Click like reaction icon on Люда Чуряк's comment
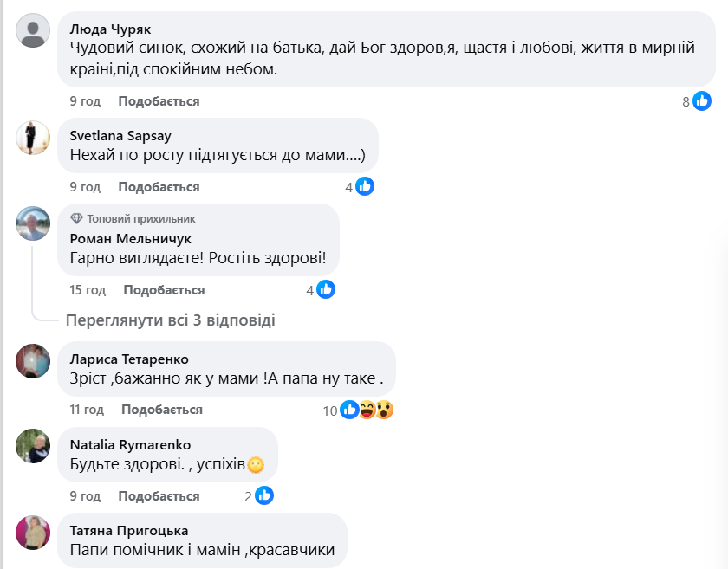The height and width of the screenshot is (569, 728). pyautogui.click(x=702, y=101)
